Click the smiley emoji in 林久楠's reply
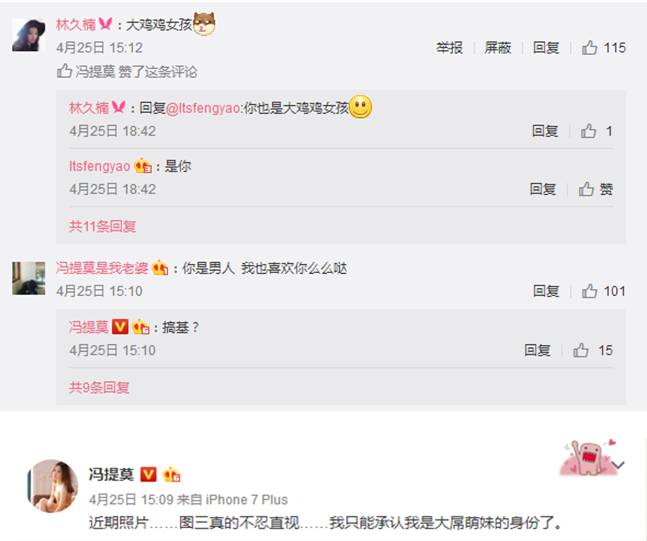Image resolution: width=647 pixels, height=541 pixels. click(361, 107)
